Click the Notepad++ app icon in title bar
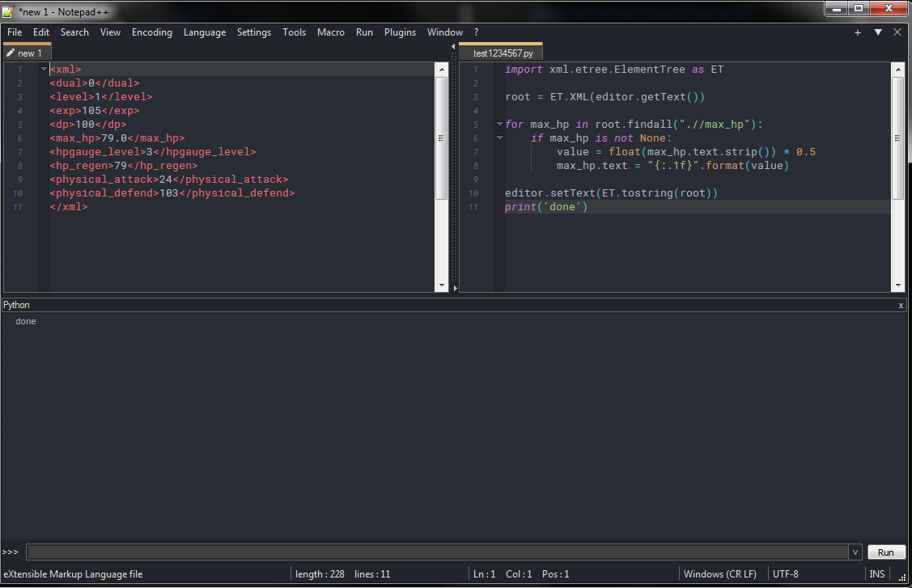The image size is (912, 588). [x=8, y=11]
